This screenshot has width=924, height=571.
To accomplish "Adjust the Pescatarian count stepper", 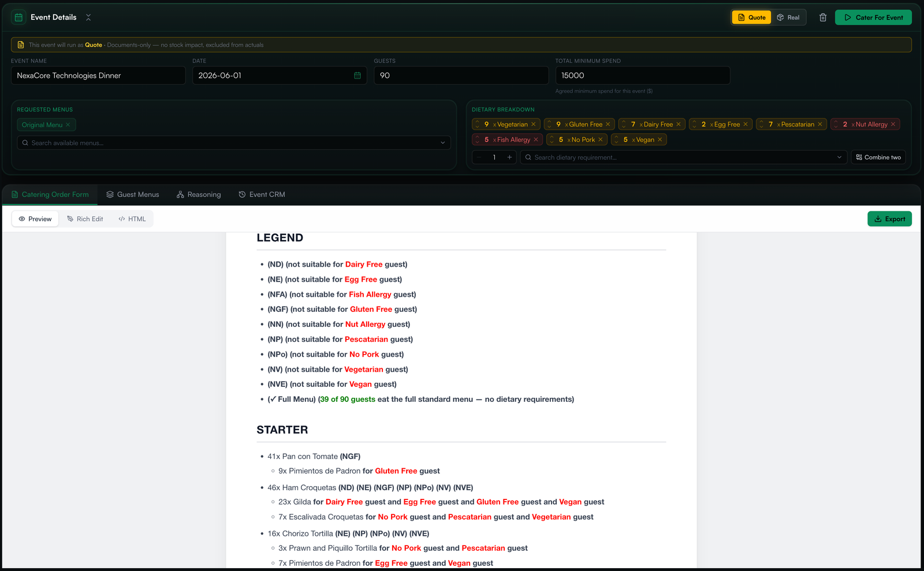I will click(761, 124).
